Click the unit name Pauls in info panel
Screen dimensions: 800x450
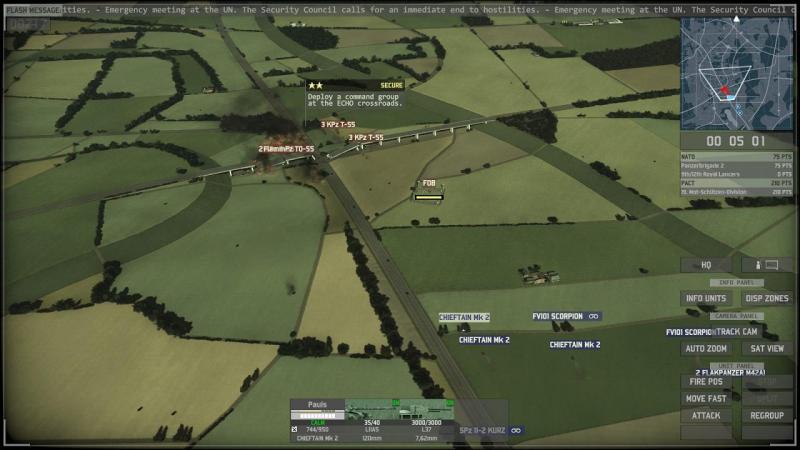point(317,404)
